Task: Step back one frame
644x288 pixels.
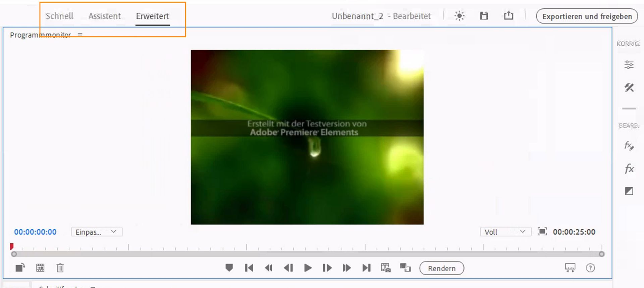Action: 288,268
